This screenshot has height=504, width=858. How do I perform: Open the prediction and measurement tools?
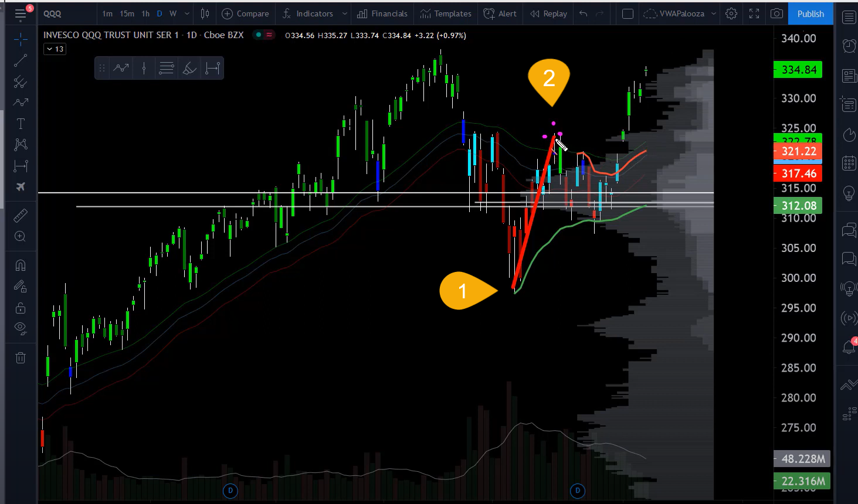point(21,166)
